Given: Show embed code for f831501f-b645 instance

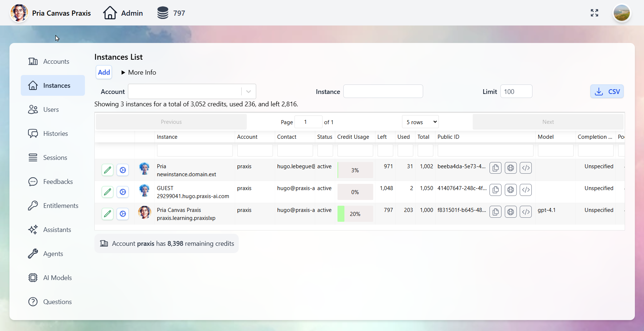Looking at the screenshot, I should click(x=526, y=212).
